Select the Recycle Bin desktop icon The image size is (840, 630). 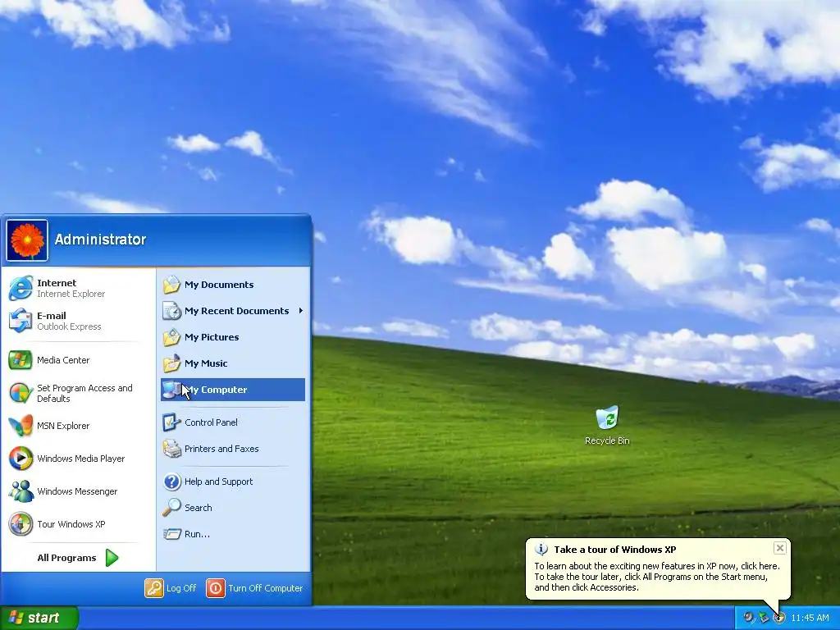tap(607, 418)
